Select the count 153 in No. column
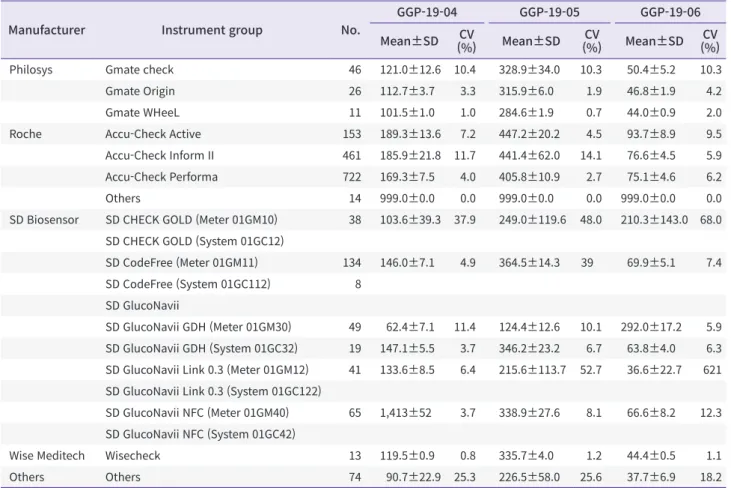 (x=352, y=134)
